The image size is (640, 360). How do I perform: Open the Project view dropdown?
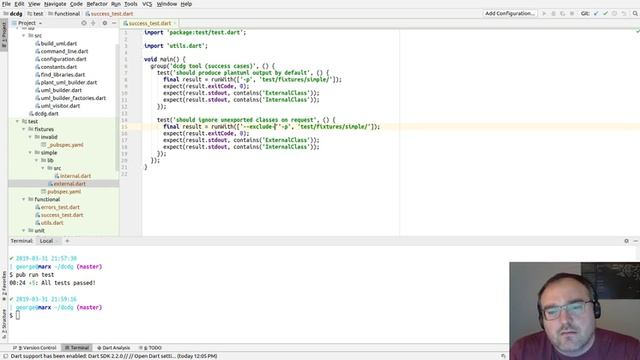27,23
